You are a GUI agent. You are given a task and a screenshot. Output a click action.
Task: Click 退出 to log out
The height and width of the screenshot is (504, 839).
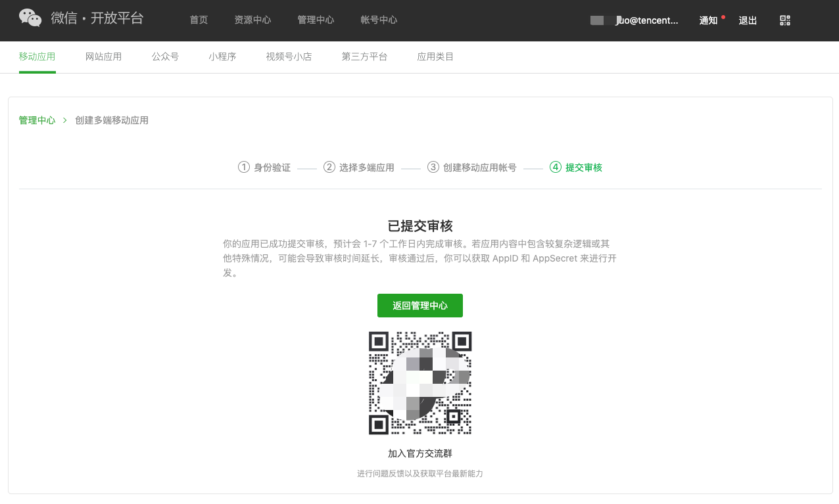point(748,20)
